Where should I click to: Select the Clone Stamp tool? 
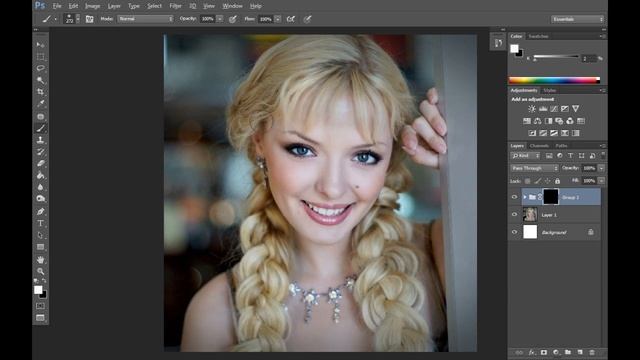pos(40,140)
